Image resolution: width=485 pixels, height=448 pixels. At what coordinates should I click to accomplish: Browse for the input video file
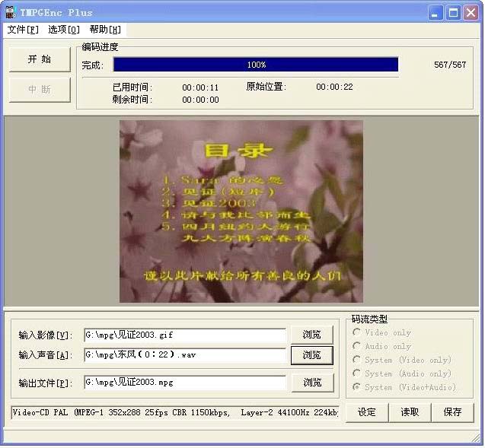pos(312,335)
